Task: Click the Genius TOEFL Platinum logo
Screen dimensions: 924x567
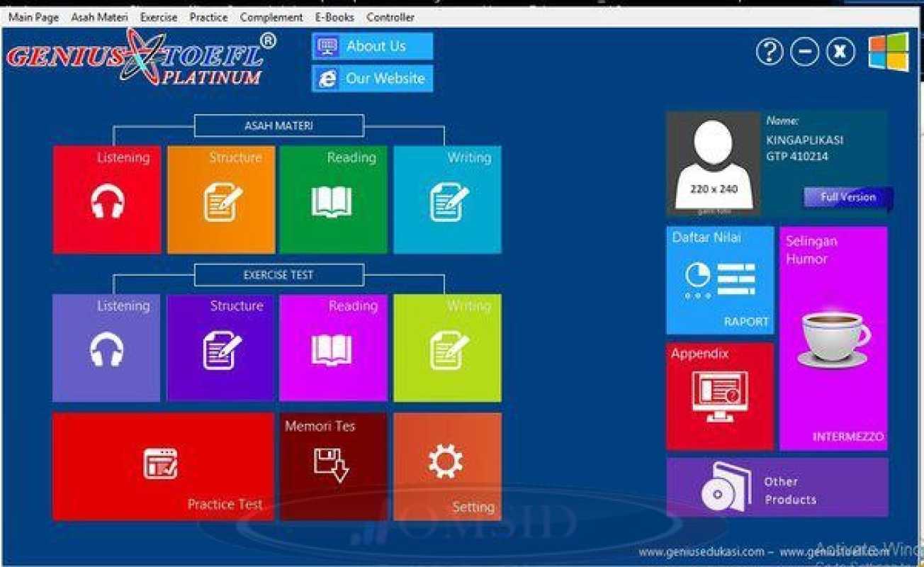Action: point(141,58)
